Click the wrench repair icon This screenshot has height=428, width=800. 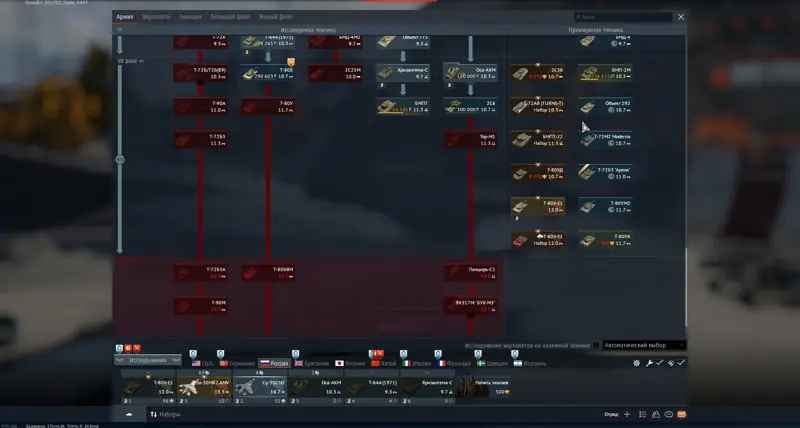pyautogui.click(x=649, y=363)
